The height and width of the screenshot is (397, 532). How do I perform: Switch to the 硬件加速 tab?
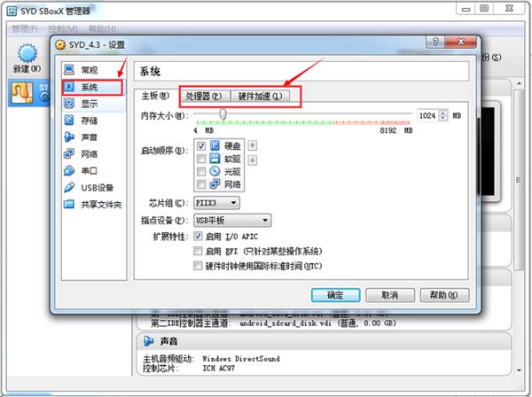[260, 97]
